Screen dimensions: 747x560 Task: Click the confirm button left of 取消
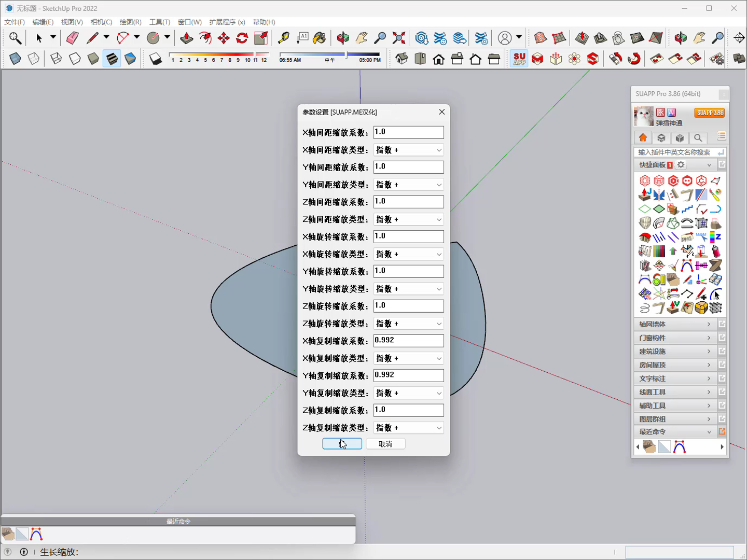342,444
